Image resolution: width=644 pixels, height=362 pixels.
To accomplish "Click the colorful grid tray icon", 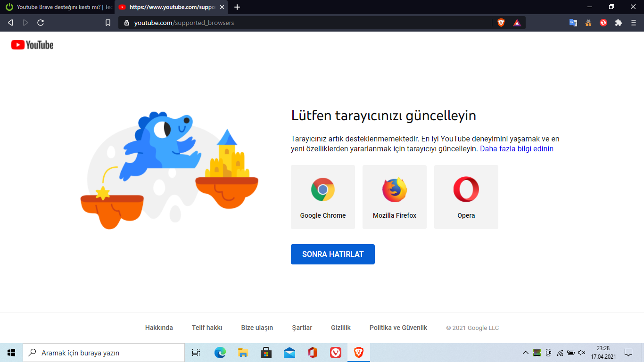I will [537, 353].
